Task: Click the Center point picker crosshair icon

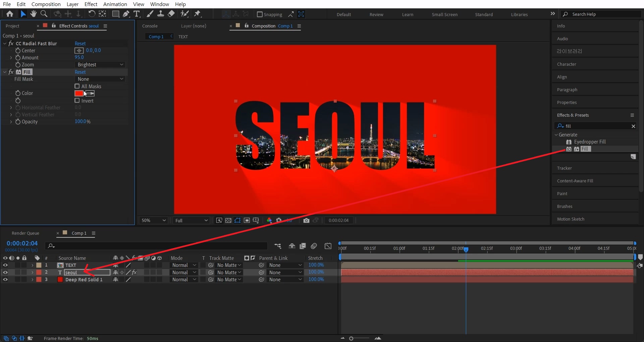Action: click(79, 50)
